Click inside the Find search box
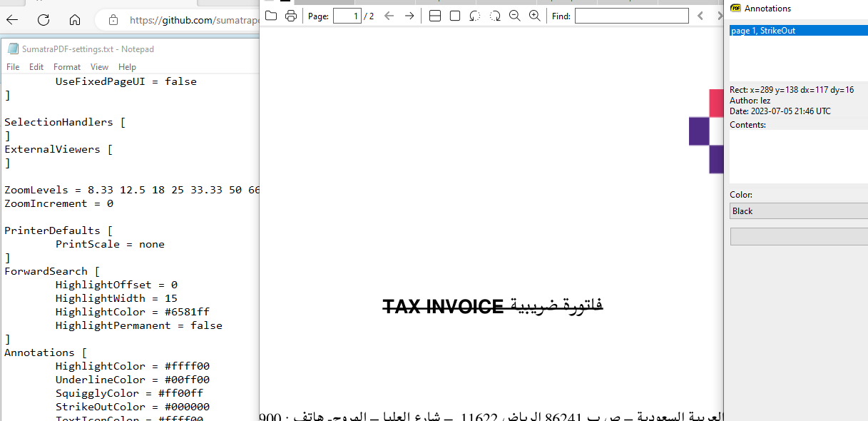Image resolution: width=868 pixels, height=421 pixels. (x=631, y=15)
